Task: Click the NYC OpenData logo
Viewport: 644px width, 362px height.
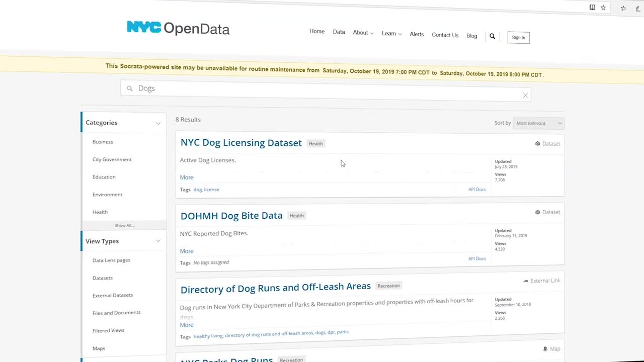Action: pyautogui.click(x=178, y=28)
